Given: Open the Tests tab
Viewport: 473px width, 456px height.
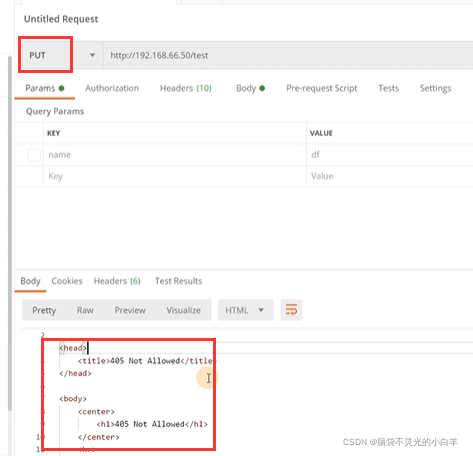Looking at the screenshot, I should point(388,88).
